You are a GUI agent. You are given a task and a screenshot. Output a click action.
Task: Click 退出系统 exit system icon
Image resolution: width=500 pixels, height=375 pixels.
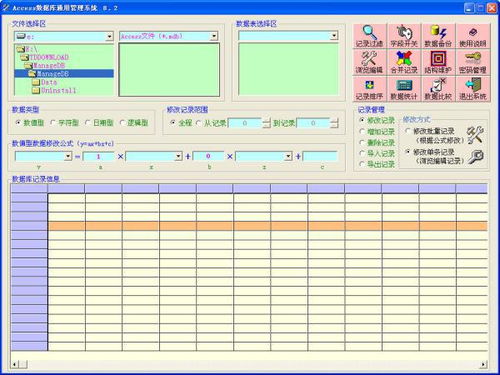[473, 89]
